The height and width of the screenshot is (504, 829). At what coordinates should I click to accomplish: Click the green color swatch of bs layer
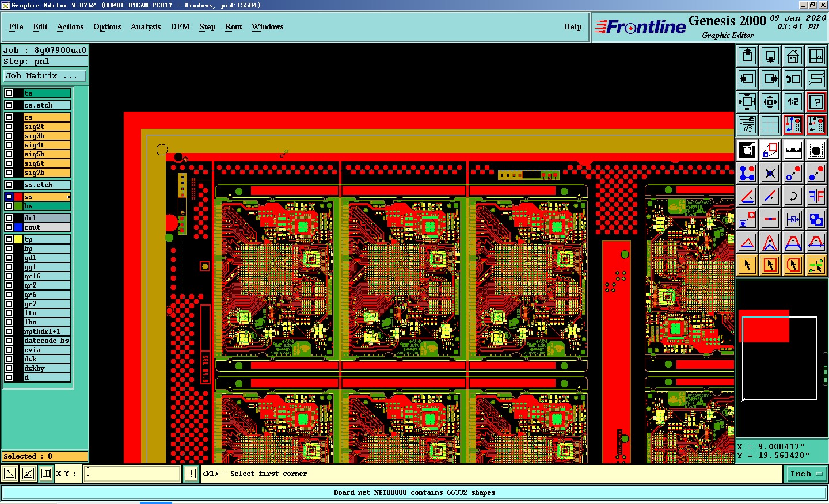18,206
